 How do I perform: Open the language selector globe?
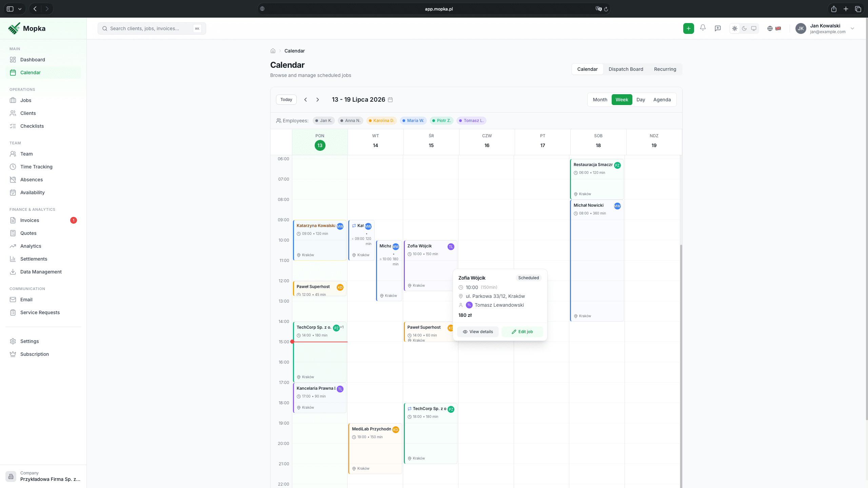pyautogui.click(x=774, y=28)
